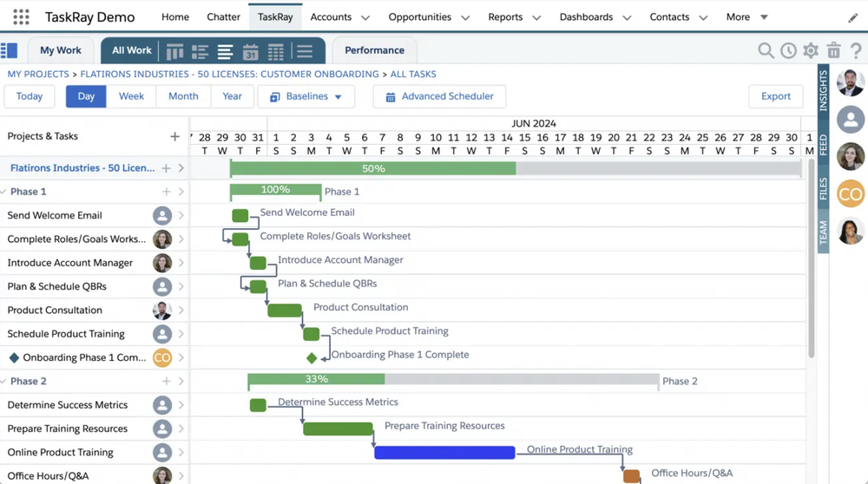868x484 pixels.
Task: Open the app launcher grid icon
Action: tap(21, 17)
